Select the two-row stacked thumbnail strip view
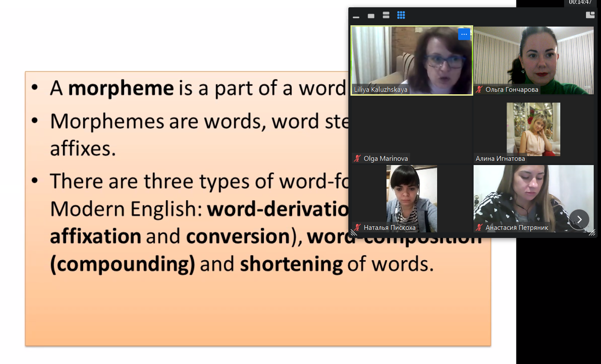601x364 pixels. tap(386, 15)
